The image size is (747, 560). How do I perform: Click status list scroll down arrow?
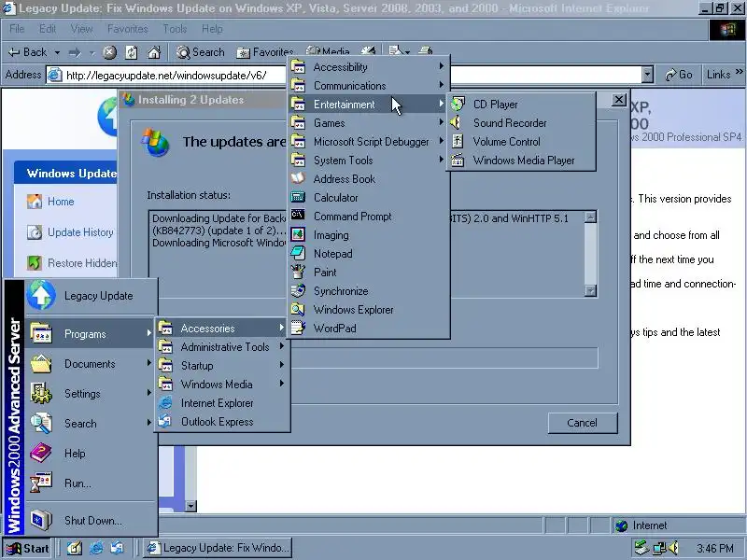tap(590, 290)
